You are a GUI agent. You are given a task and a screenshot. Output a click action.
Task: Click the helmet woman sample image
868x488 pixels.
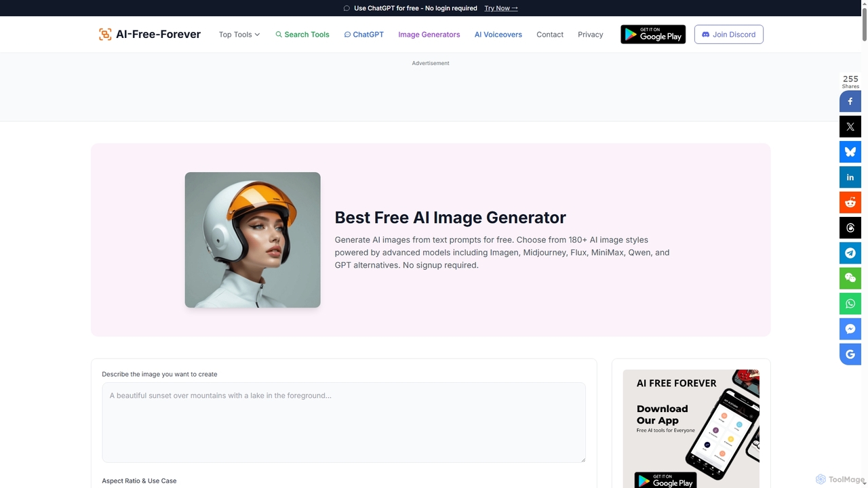[253, 240]
